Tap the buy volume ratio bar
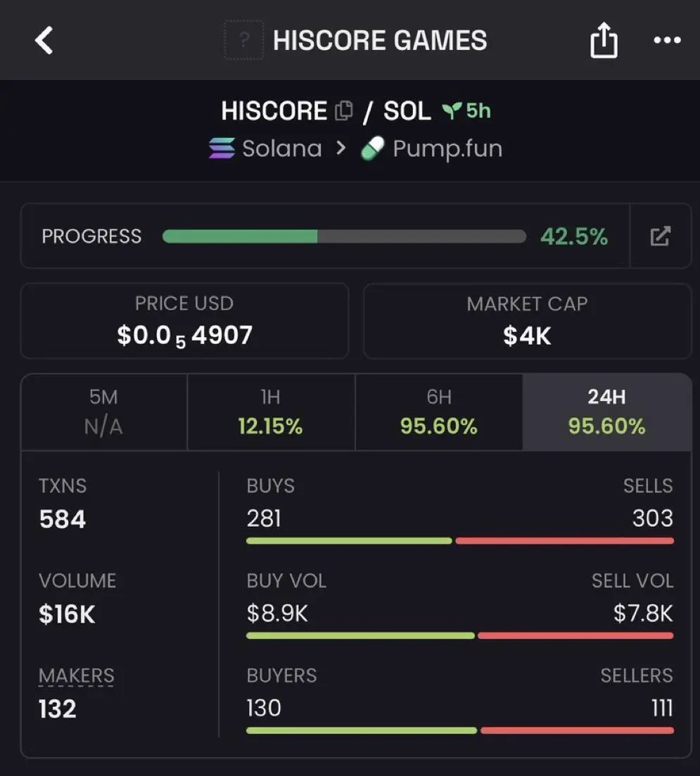The height and width of the screenshot is (776, 700). (x=460, y=635)
